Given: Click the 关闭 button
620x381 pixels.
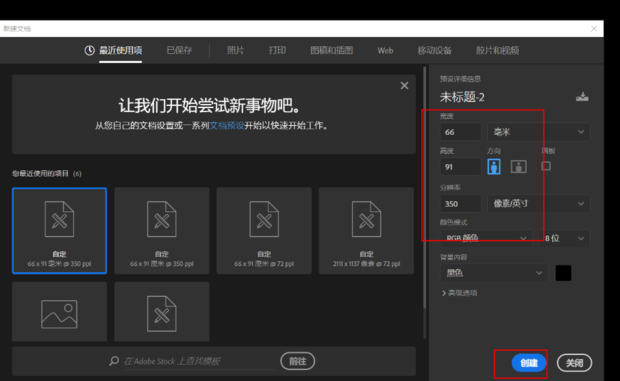Looking at the screenshot, I should [x=574, y=363].
